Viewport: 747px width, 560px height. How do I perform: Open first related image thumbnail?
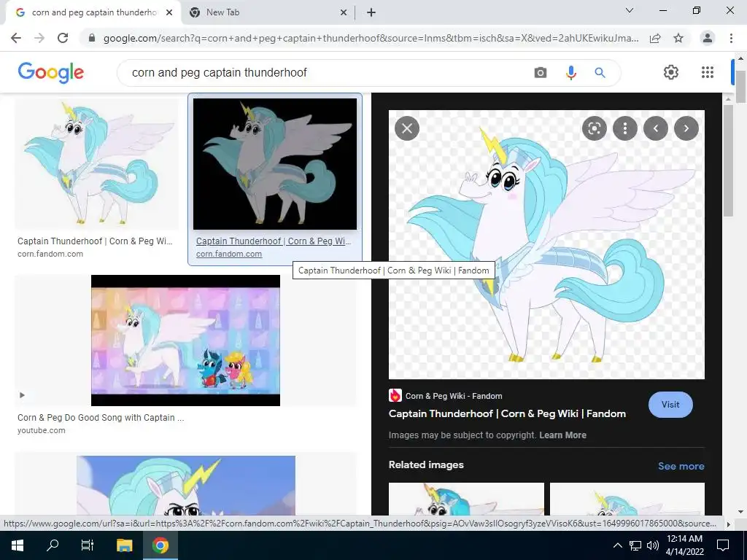[x=466, y=499]
